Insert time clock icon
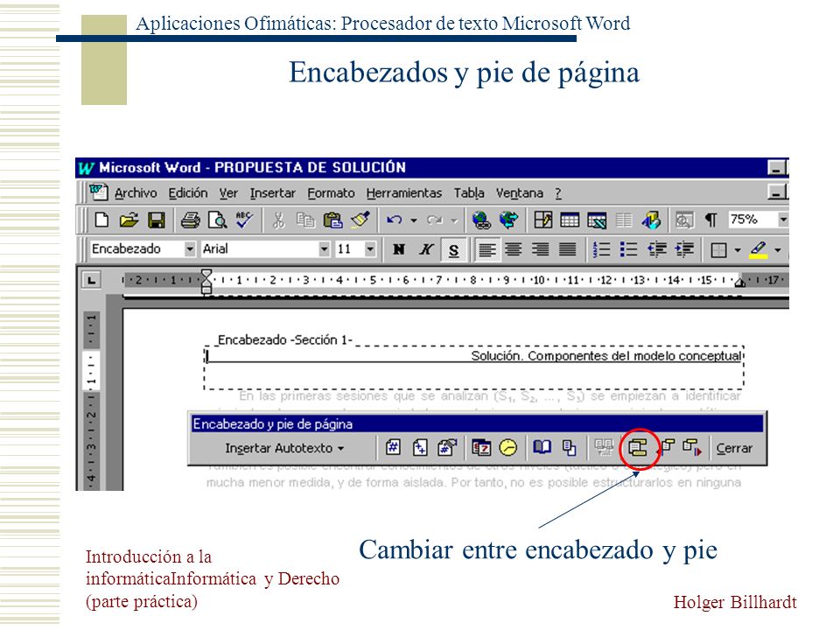Image resolution: width=840 pixels, height=630 pixels. click(x=508, y=447)
